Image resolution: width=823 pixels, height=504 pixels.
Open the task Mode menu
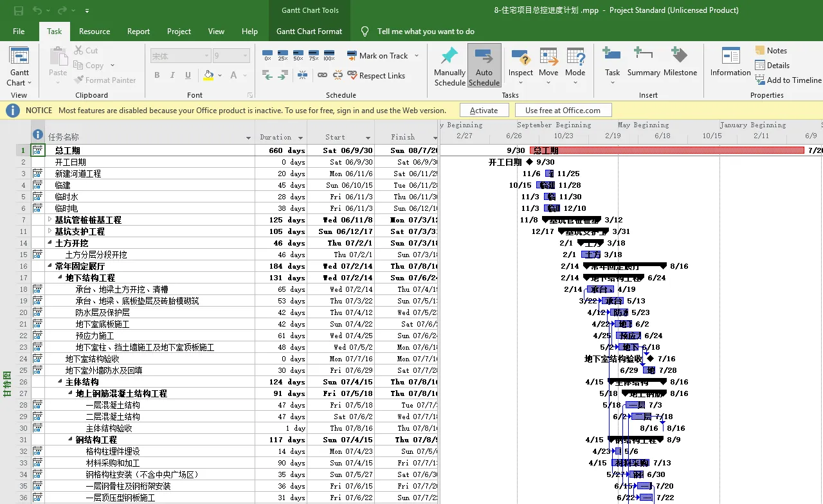tap(575, 66)
